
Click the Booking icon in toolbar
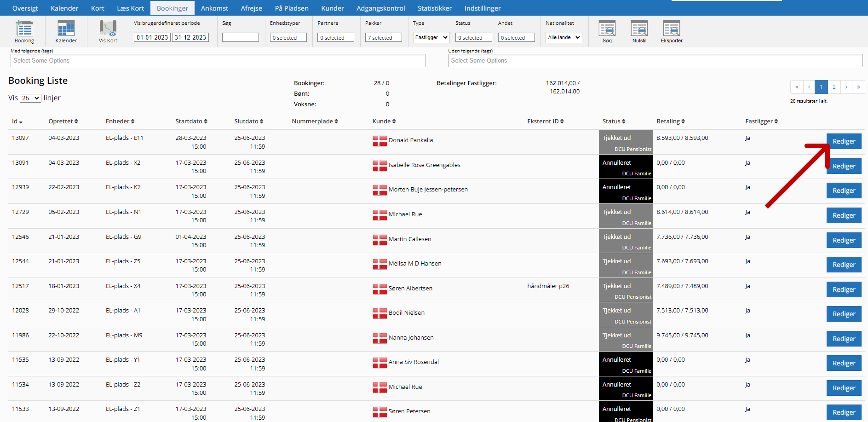tap(24, 29)
